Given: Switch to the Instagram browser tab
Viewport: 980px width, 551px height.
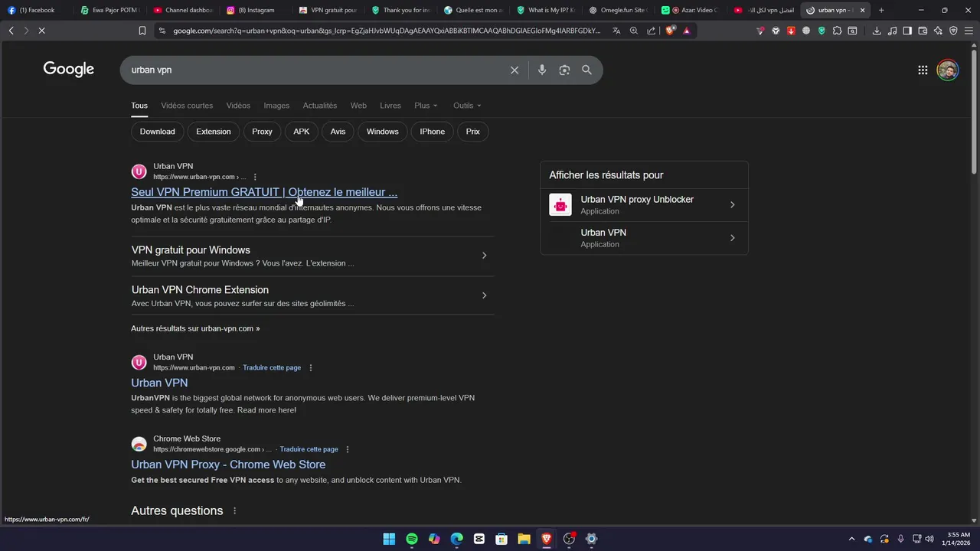Looking at the screenshot, I should coord(255,10).
